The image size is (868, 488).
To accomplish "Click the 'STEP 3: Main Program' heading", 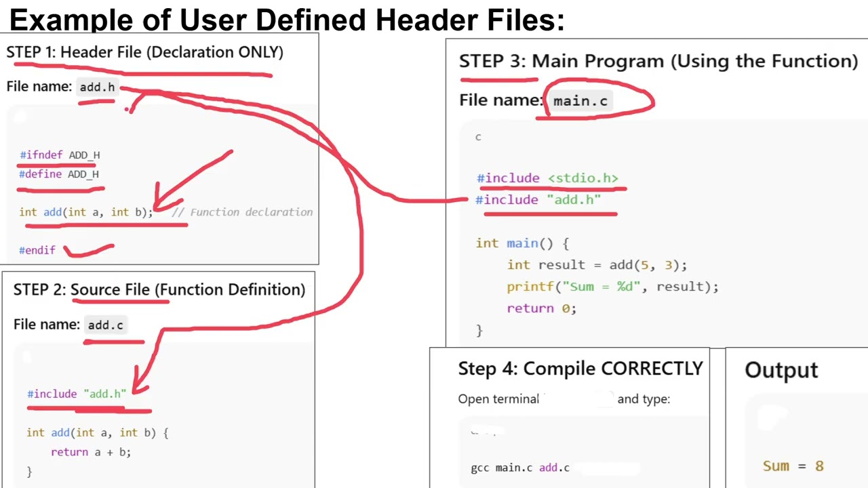I will pos(658,61).
